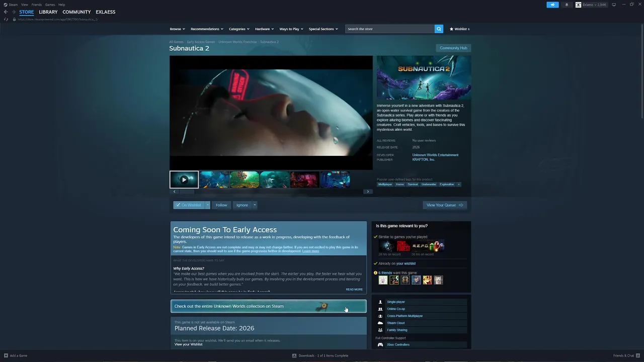Switch to the COMMUNITY tab
Viewport: 644px width, 362px height.
pos(76,12)
